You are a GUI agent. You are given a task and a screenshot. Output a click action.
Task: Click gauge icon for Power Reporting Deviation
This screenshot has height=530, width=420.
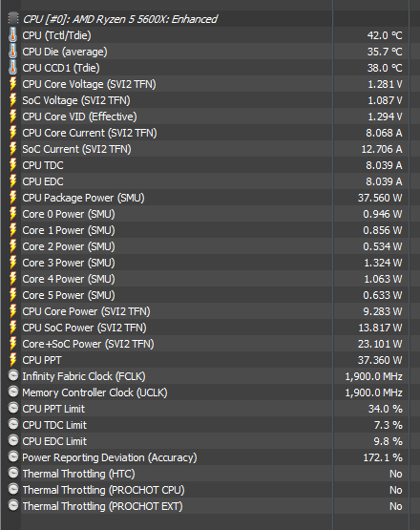13,456
